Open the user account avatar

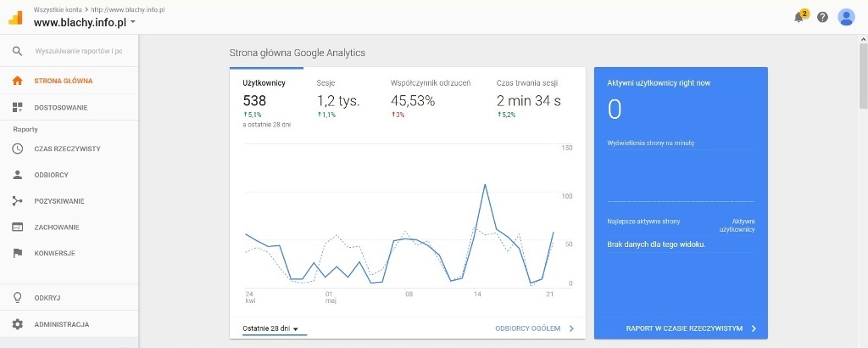[x=846, y=17]
